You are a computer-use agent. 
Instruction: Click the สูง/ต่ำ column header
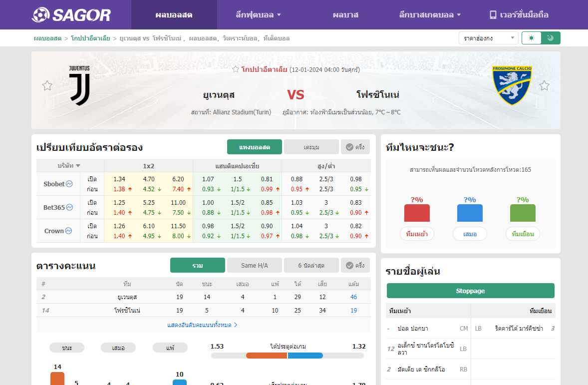[326, 165]
